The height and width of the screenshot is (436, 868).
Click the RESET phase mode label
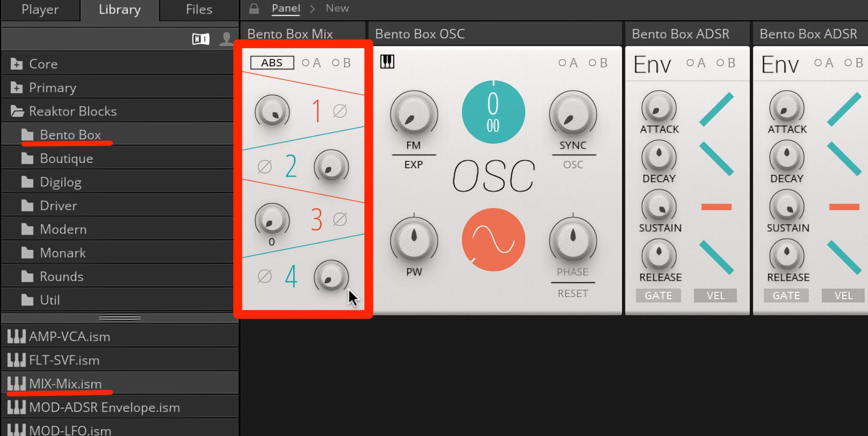coord(573,294)
